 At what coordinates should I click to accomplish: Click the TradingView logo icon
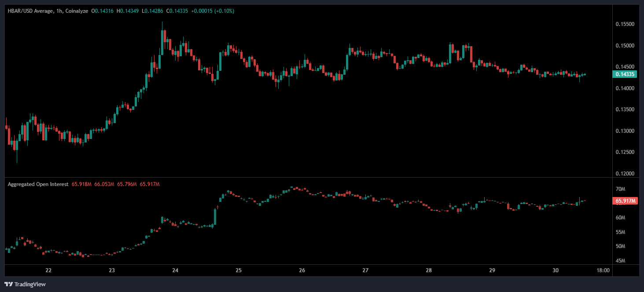(x=8, y=284)
